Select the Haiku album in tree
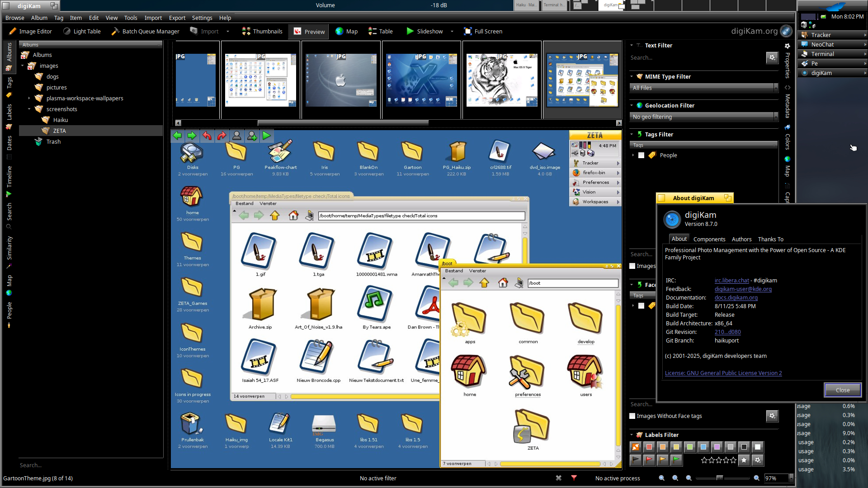The width and height of the screenshot is (868, 488). [x=60, y=120]
